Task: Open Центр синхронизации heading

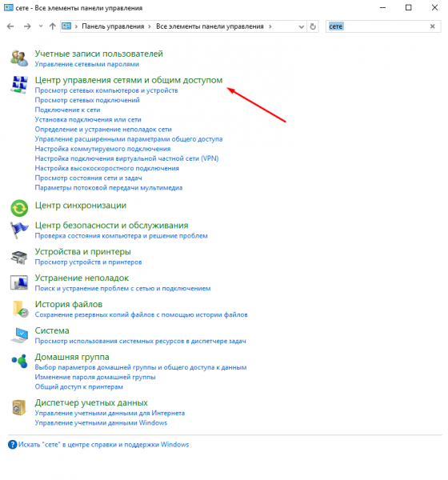Action: [81, 206]
